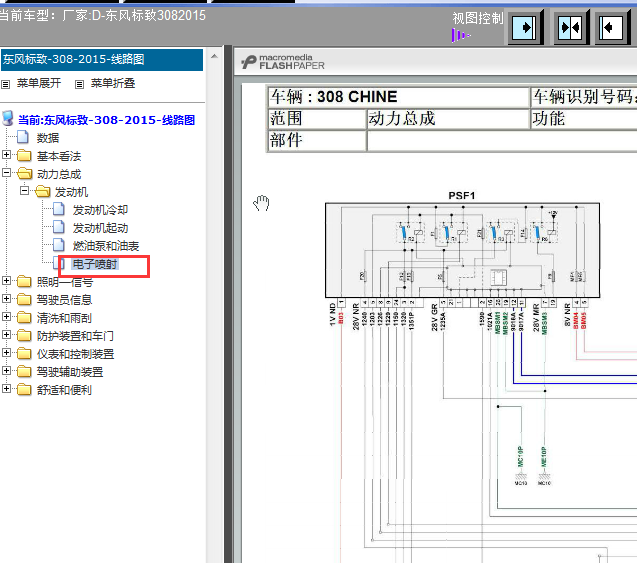Collapse the 发动机 subfolder
The image size is (637, 563).
point(24,191)
